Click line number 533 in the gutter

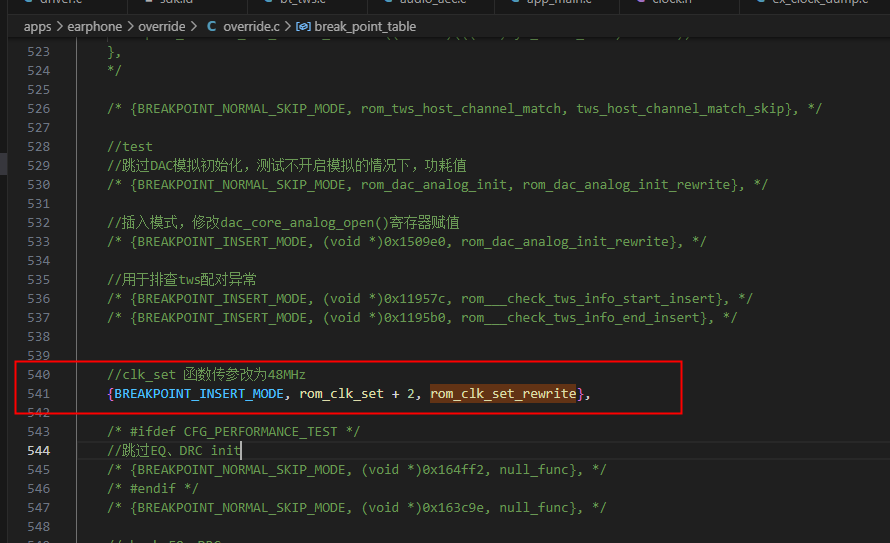[x=39, y=242]
